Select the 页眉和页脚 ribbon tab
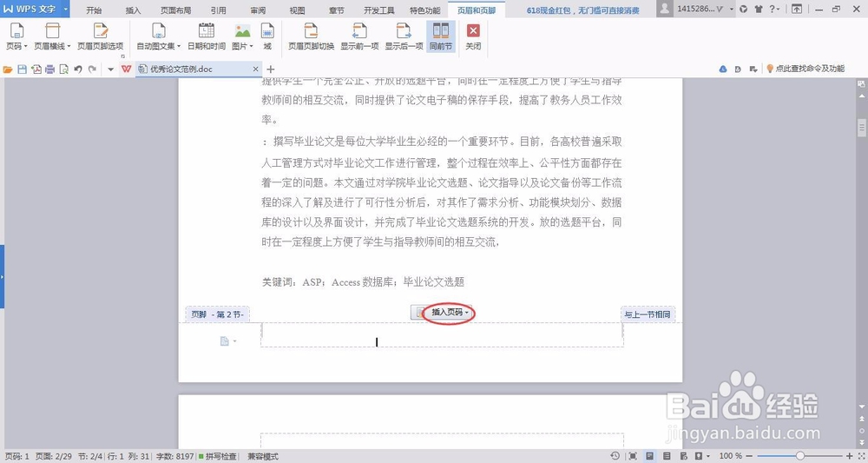The height and width of the screenshot is (463, 868). click(477, 10)
